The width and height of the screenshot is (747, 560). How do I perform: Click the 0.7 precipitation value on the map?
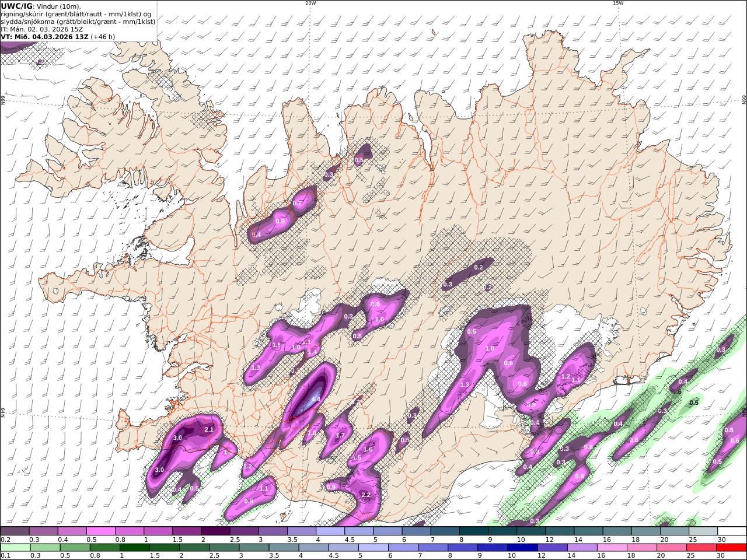pyautogui.click(x=298, y=204)
